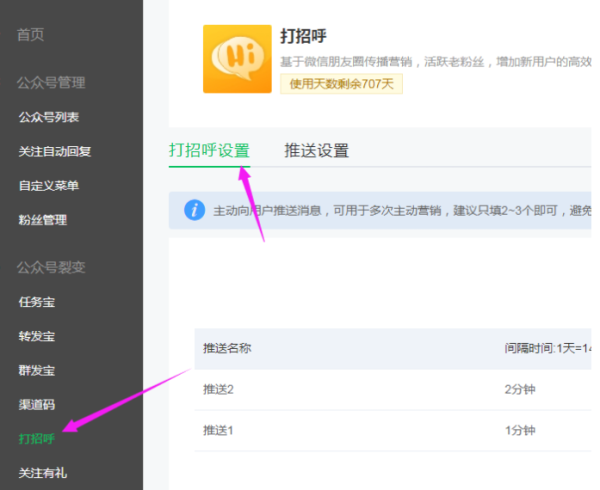Viewport: 600px width, 490px height.
Task: Open 关注有礼 in sidebar
Action: [x=42, y=473]
